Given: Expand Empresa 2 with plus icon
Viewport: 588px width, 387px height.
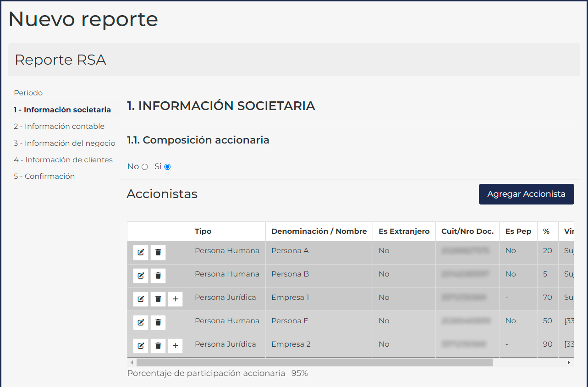Looking at the screenshot, I should coord(175,346).
